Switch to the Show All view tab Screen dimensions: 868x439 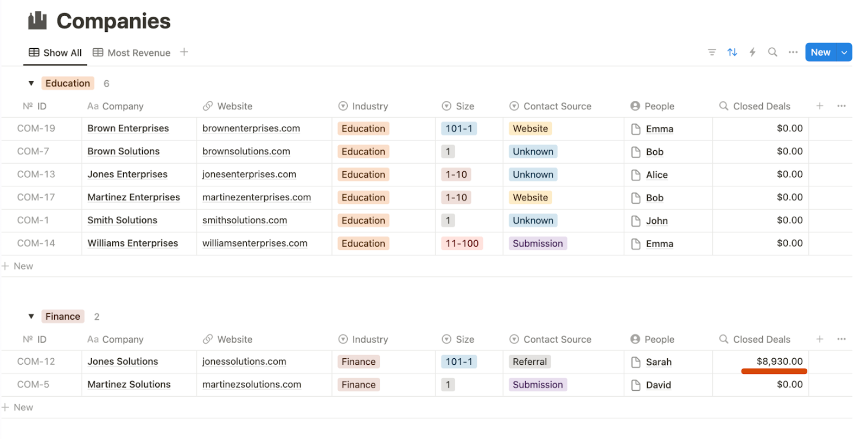click(55, 53)
